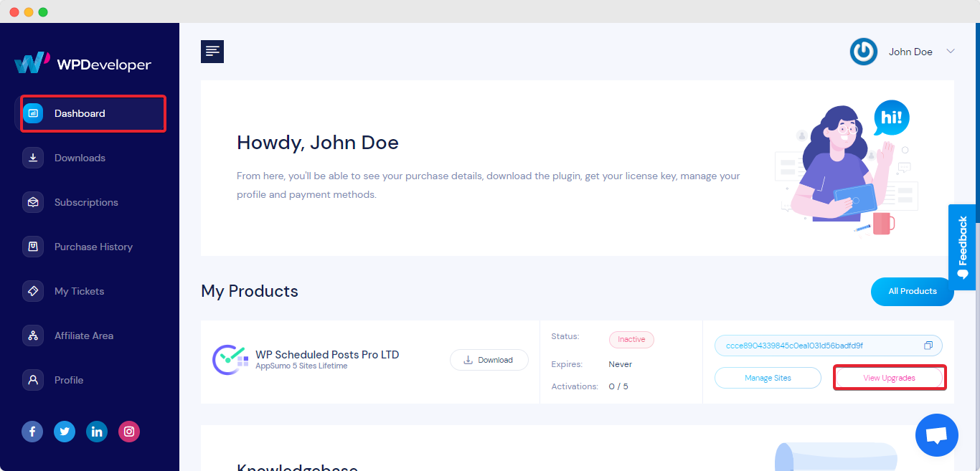This screenshot has height=471, width=980.
Task: Click the Manage Sites button
Action: coord(768,378)
